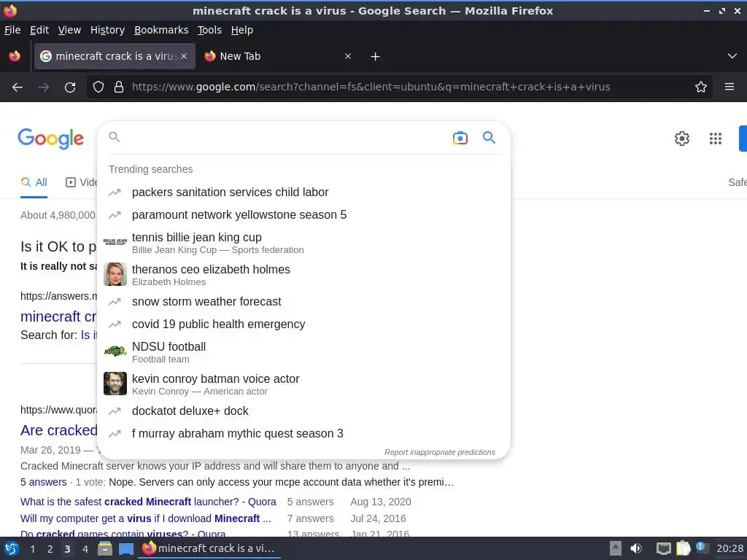The height and width of the screenshot is (560, 747).
Task: Click the blue search magnifier button
Action: [x=489, y=138]
